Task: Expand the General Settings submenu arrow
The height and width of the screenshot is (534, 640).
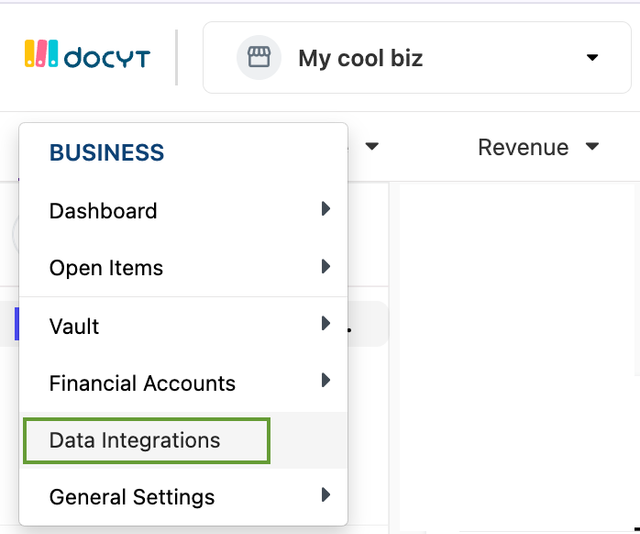Action: coord(326,494)
